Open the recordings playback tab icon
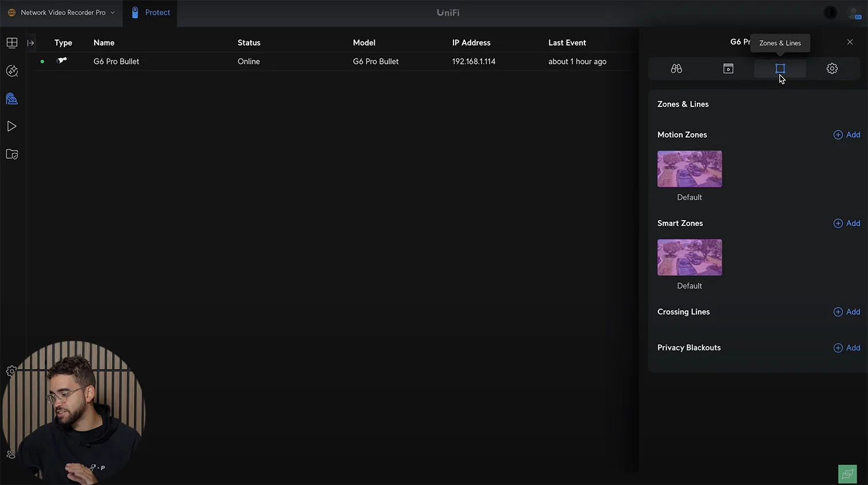The height and width of the screenshot is (485, 868). (728, 68)
